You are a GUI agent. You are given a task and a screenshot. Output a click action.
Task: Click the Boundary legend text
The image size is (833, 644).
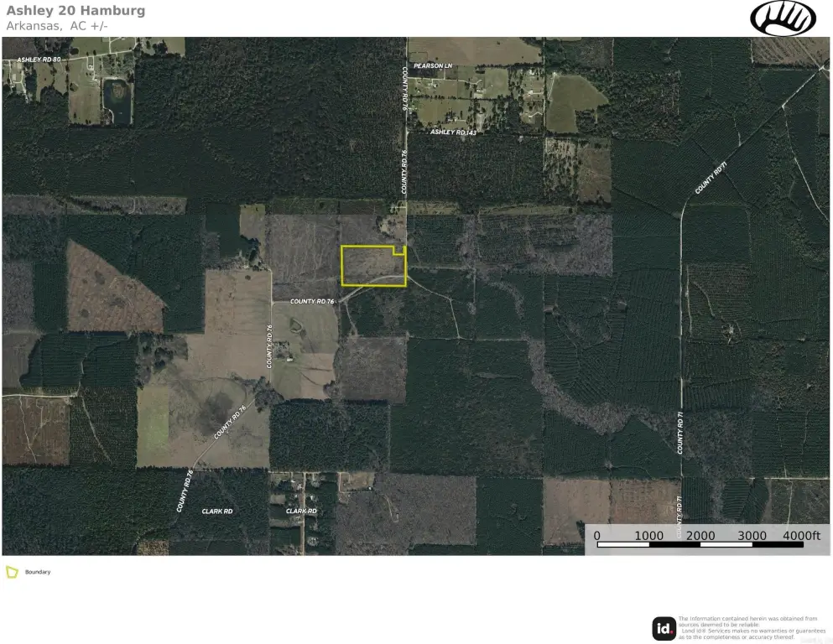(38, 572)
